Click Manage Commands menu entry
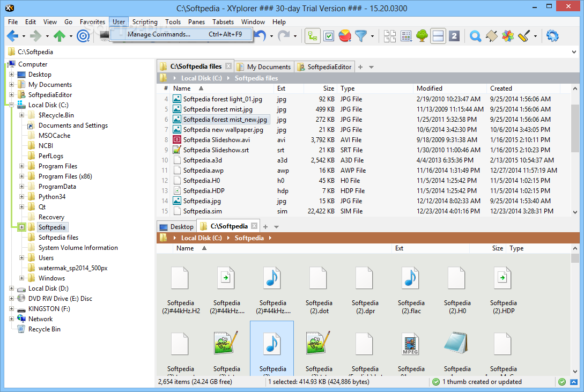Viewport: 584px width, 392px height. pos(182,34)
